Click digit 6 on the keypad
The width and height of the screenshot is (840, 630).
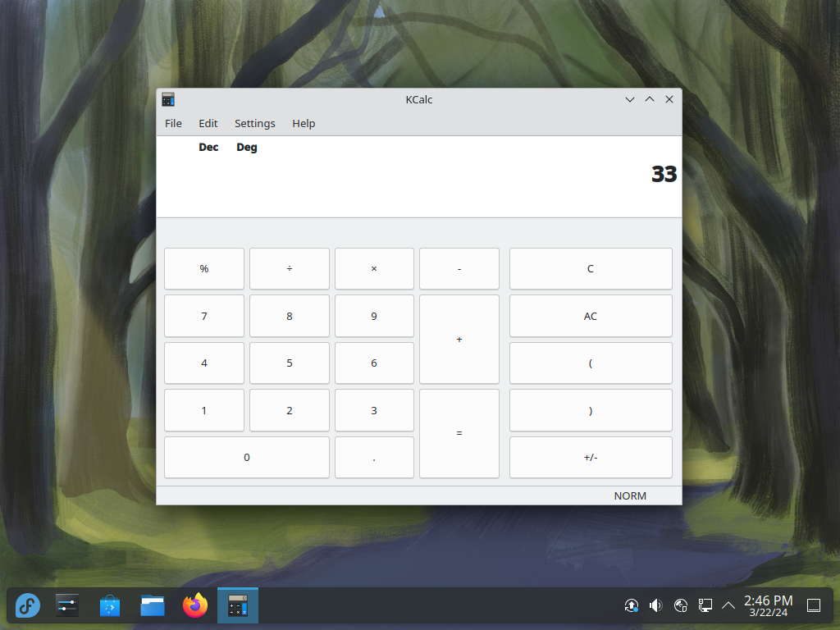click(x=374, y=363)
